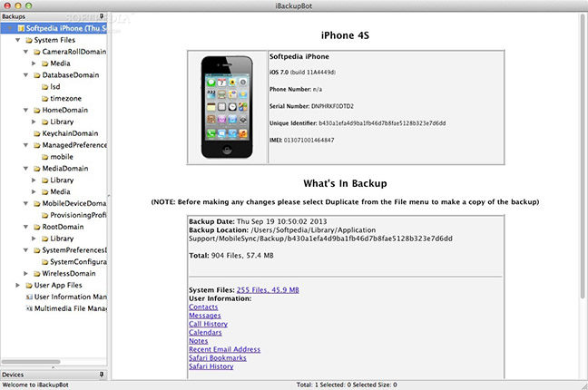This screenshot has height=390, width=588.
Task: Select the timezone tree item
Action: click(x=65, y=99)
